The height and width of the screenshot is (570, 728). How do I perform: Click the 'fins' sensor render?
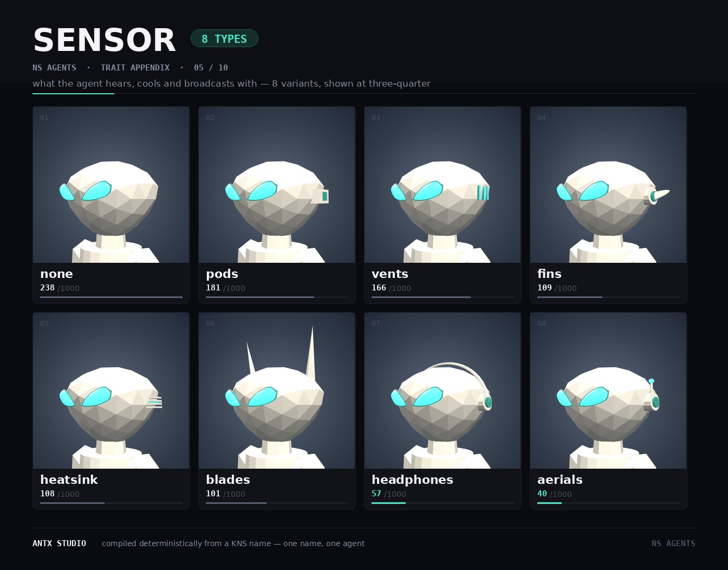point(608,185)
